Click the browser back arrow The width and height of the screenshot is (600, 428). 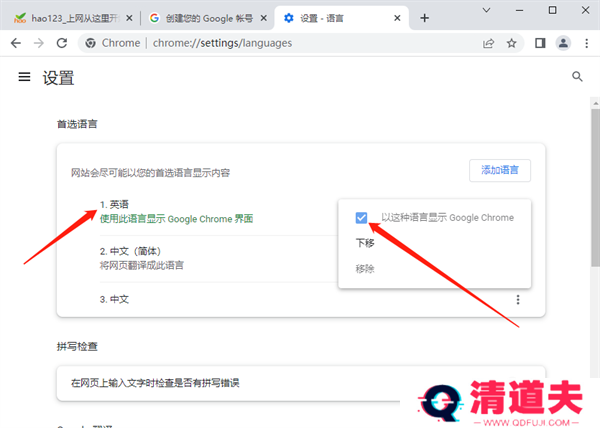click(16, 43)
